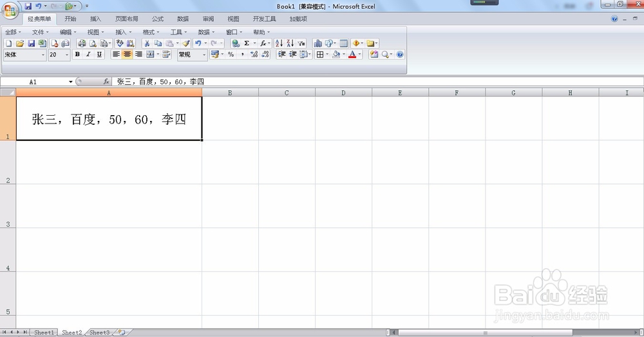Toggle align left
Viewport: 644px width, 337px height.
point(116,54)
